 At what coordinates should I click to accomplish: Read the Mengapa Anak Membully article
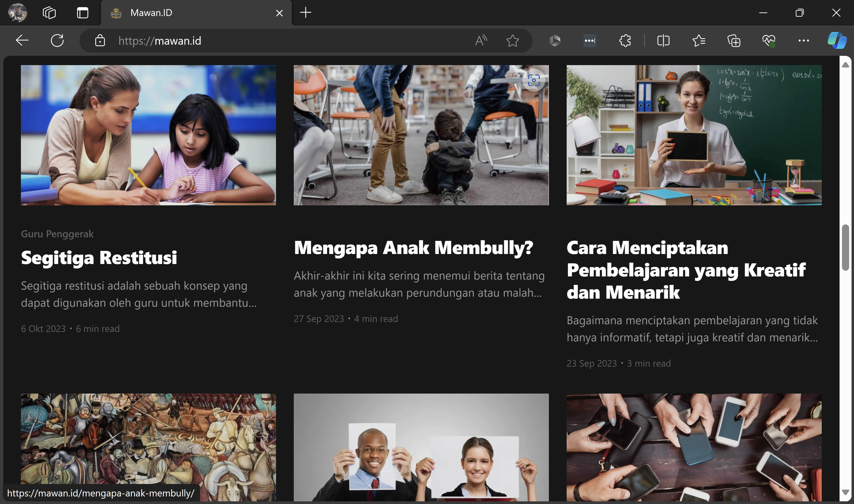click(x=413, y=248)
